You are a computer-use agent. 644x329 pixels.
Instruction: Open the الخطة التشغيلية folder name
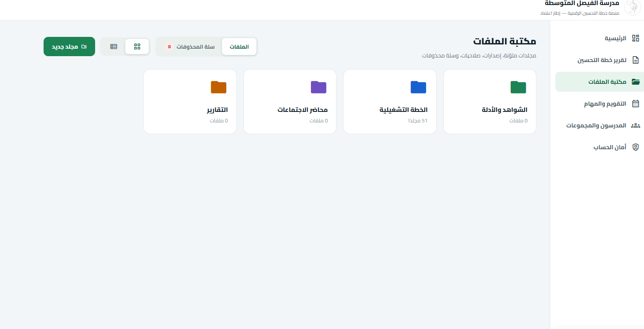click(403, 110)
